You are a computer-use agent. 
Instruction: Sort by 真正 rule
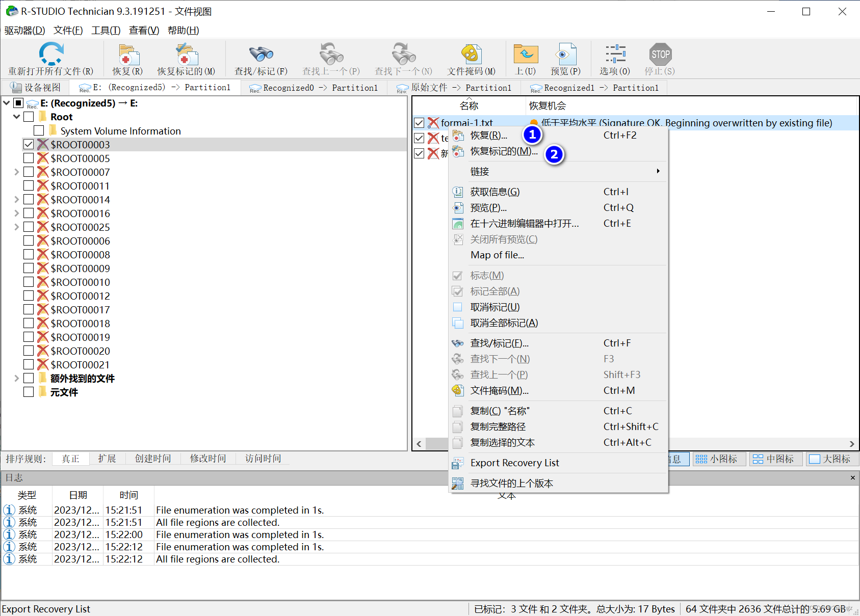[70, 459]
